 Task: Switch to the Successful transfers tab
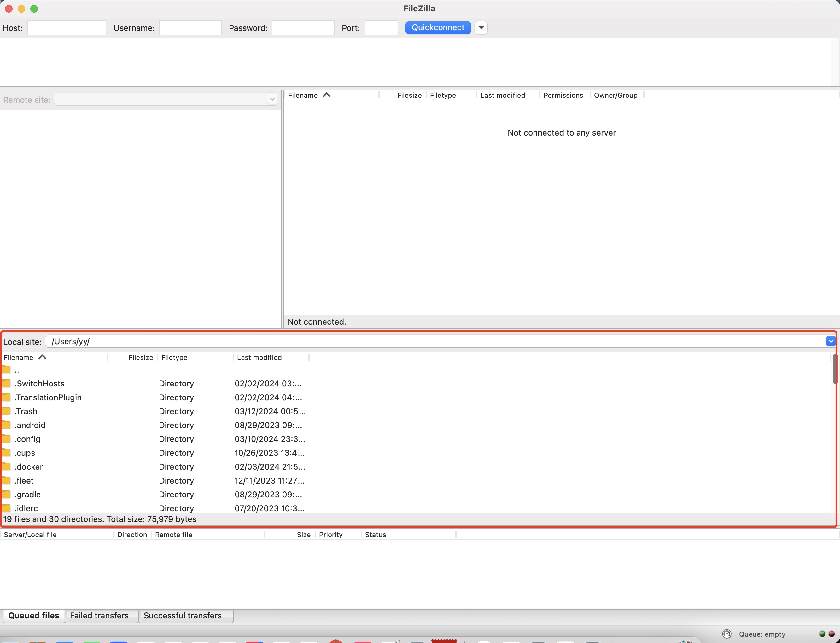183,615
